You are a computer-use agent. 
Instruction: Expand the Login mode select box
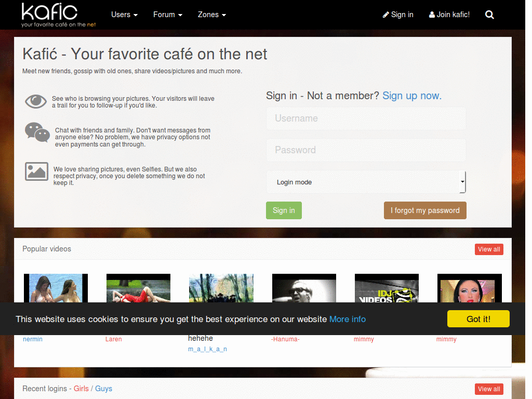coord(366,182)
